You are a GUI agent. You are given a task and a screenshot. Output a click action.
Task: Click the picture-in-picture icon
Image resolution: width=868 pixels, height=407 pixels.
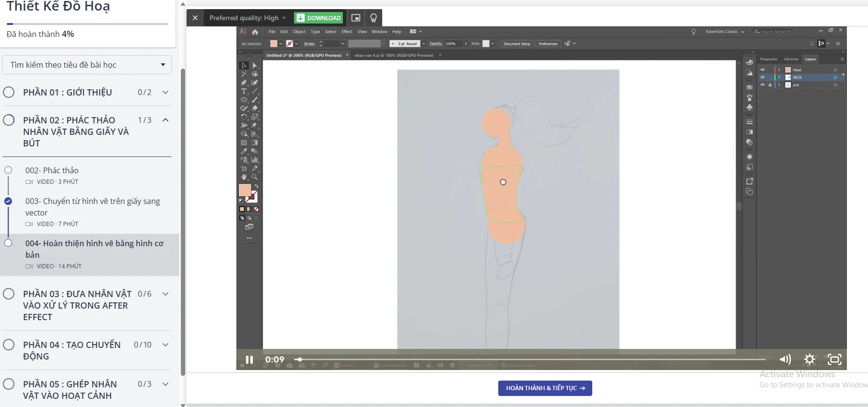coord(356,18)
